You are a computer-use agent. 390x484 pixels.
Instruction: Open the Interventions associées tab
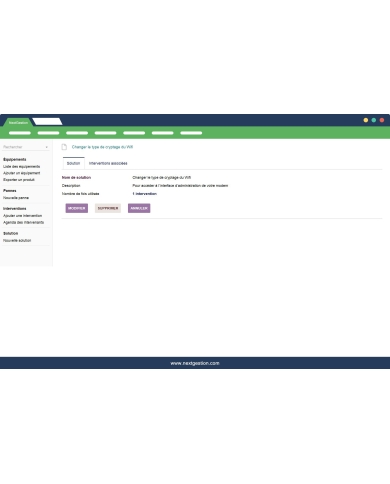tap(108, 163)
